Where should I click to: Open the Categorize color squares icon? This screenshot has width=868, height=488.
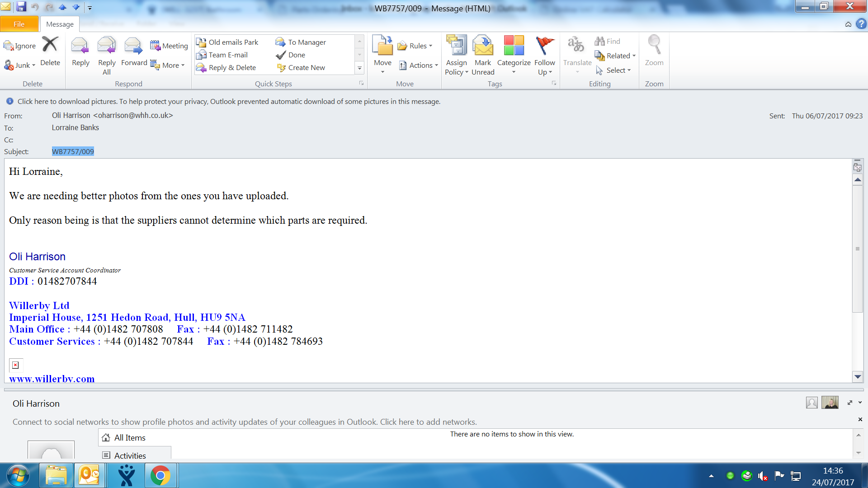coord(514,46)
